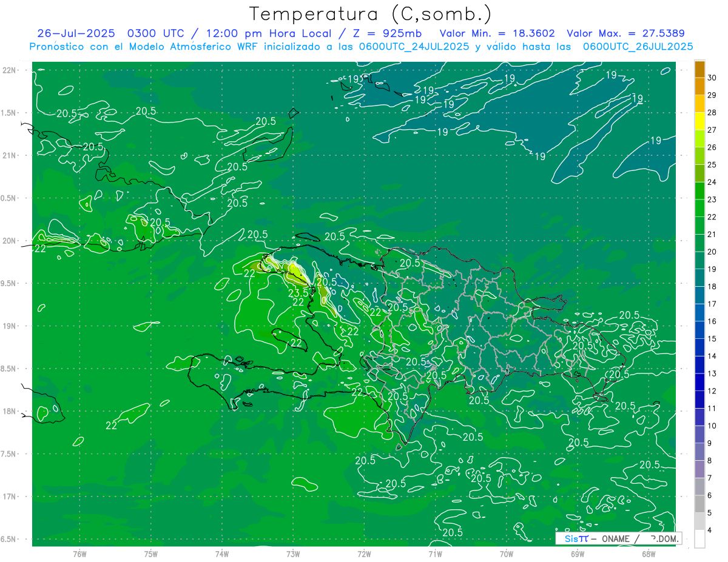Click the '27' value on the color scale
728x562 pixels.
(x=712, y=130)
